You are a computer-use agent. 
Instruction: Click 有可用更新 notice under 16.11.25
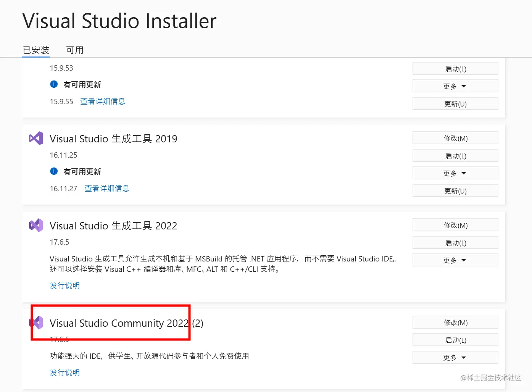click(x=82, y=171)
